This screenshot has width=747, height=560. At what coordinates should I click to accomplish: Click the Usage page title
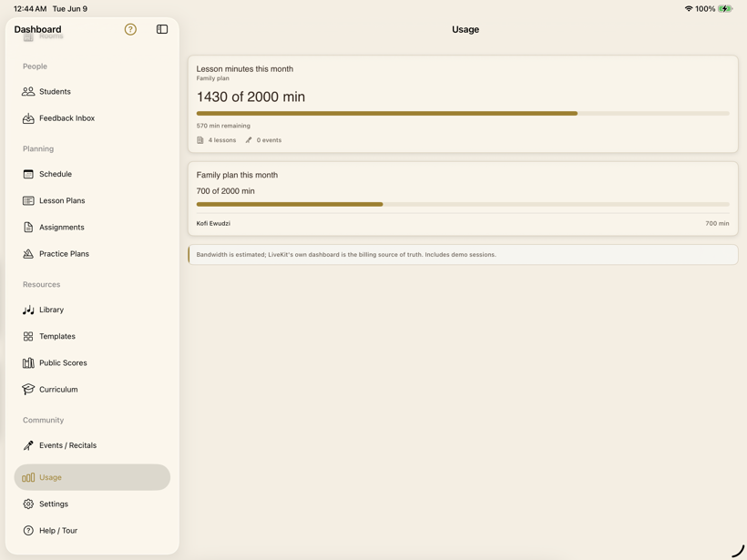tap(466, 29)
